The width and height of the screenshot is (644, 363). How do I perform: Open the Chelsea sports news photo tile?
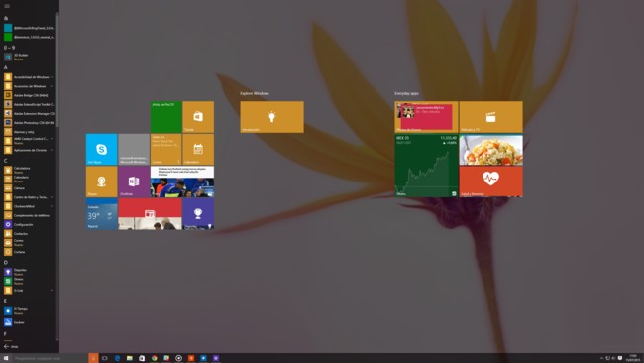tap(182, 181)
